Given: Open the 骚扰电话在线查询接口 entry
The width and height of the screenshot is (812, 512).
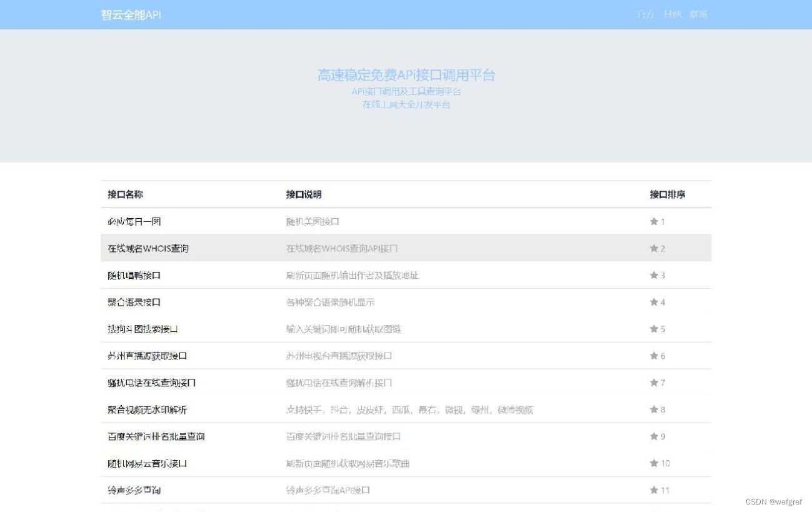Looking at the screenshot, I should [149, 383].
